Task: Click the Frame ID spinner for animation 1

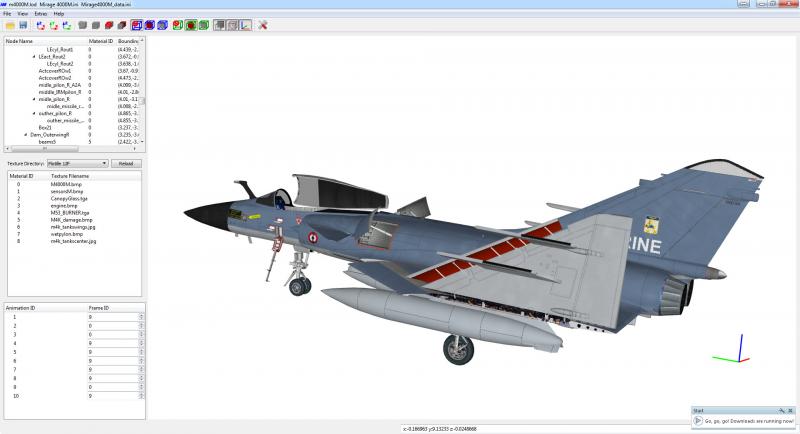Action: [x=116, y=317]
